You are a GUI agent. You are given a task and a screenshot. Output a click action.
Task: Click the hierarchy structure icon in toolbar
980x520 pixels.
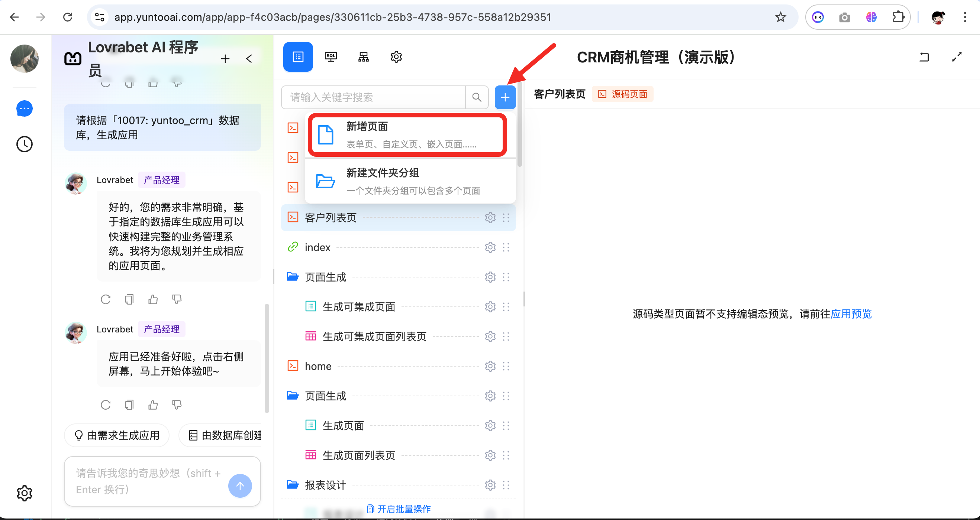[363, 57]
